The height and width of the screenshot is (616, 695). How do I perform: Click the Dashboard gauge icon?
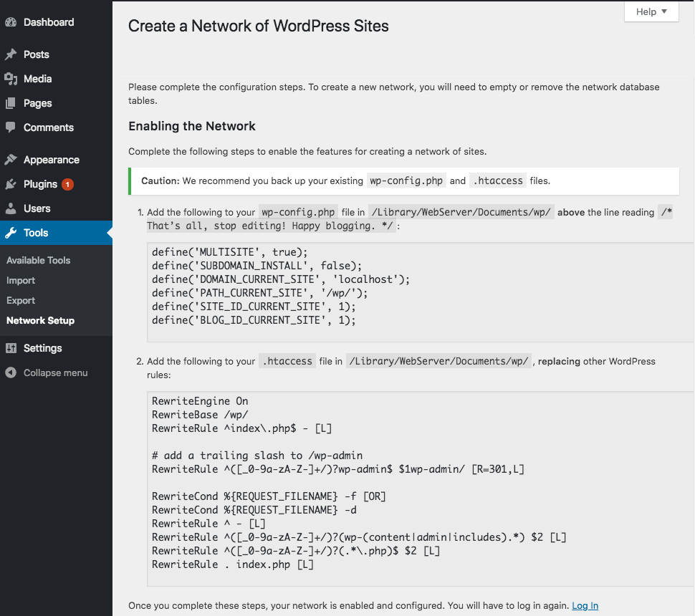tap(11, 22)
